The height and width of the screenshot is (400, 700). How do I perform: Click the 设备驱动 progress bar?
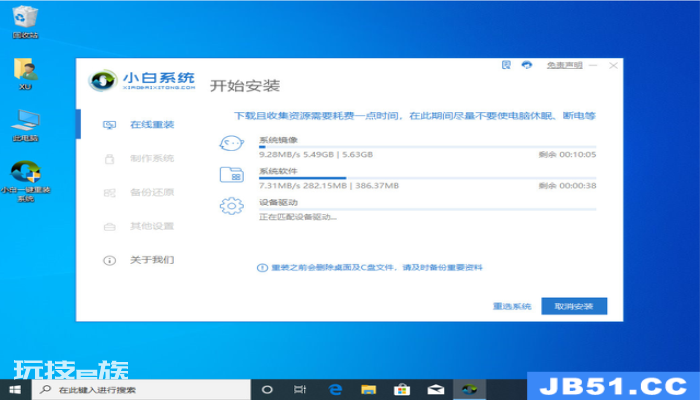click(x=427, y=209)
